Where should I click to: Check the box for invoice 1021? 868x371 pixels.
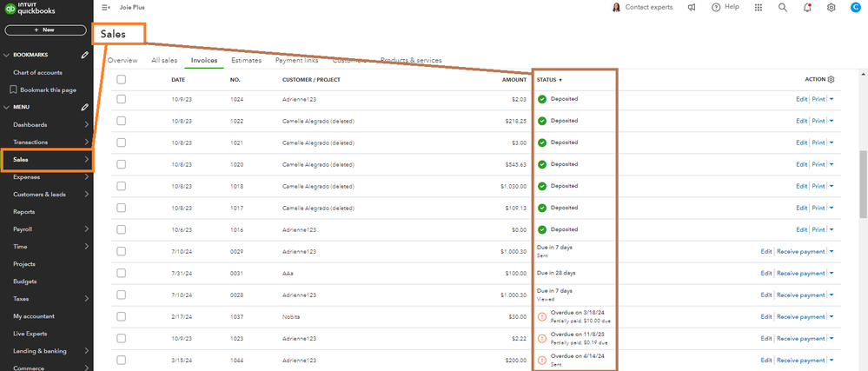122,142
